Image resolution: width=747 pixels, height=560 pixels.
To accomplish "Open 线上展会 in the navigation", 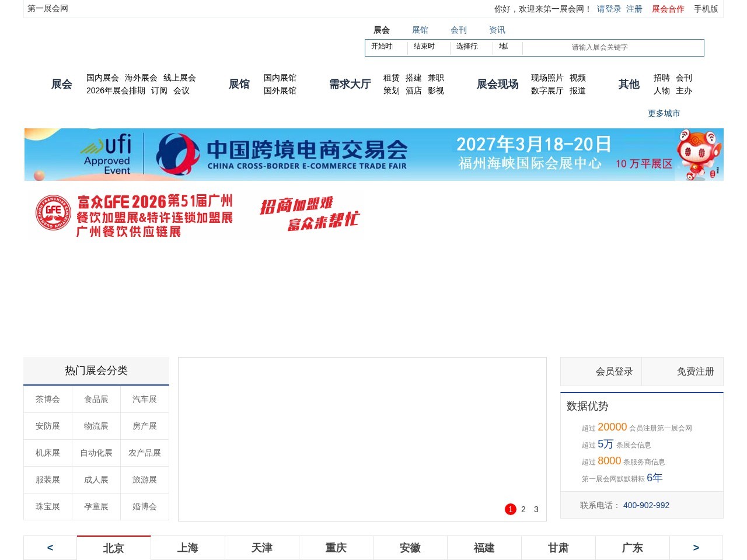I will point(180,78).
